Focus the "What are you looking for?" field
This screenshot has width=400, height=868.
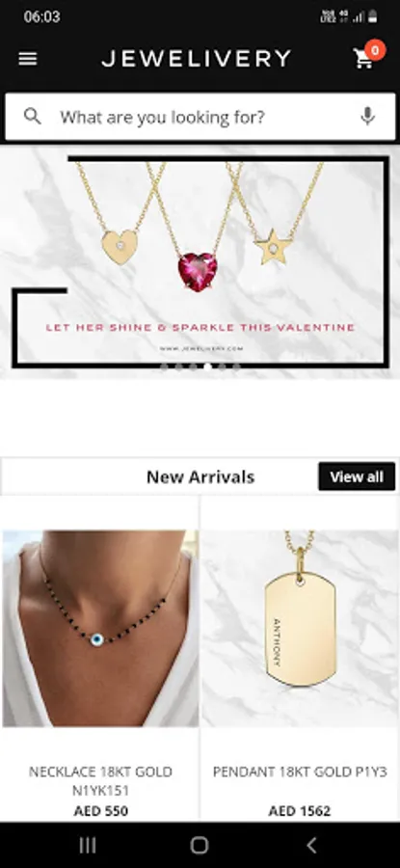(200, 117)
